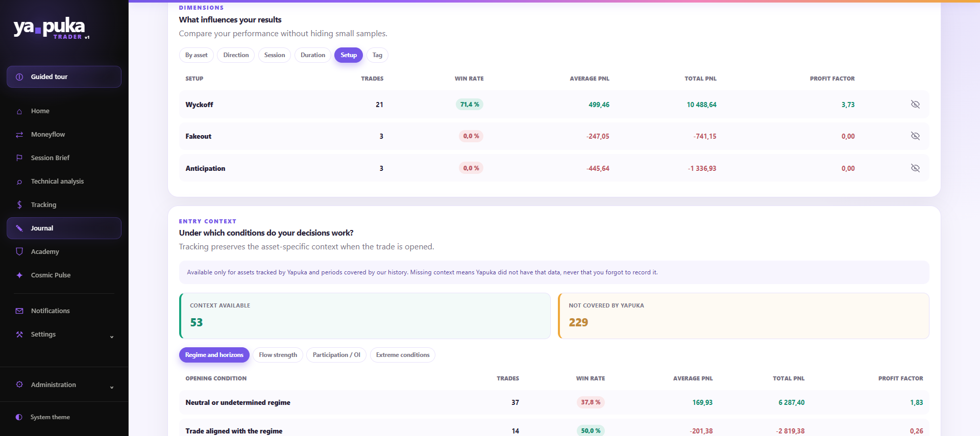Show the Extreme conditions tab
Image resolution: width=980 pixels, height=436 pixels.
click(x=403, y=355)
